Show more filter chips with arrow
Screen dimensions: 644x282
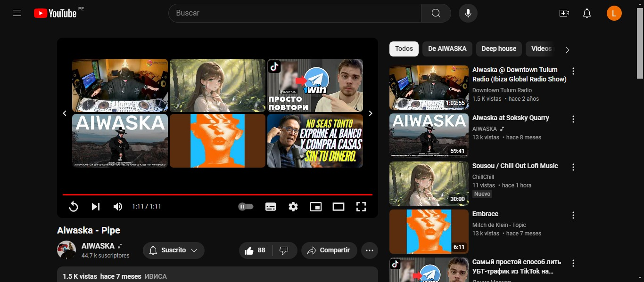568,49
